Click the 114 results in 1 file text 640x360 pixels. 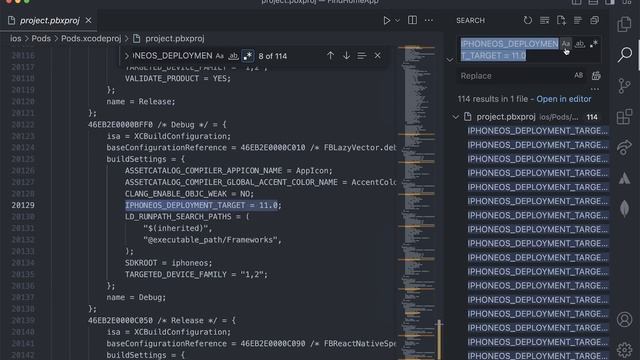[x=493, y=99]
